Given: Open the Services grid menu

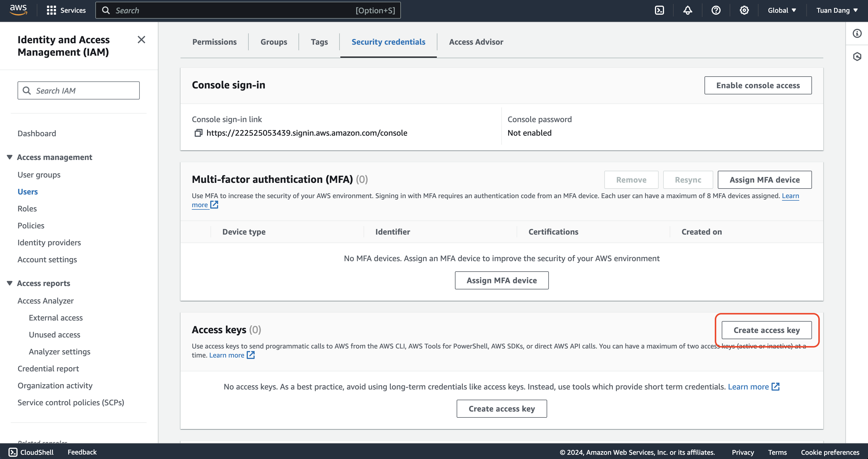Looking at the screenshot, I should (x=66, y=10).
